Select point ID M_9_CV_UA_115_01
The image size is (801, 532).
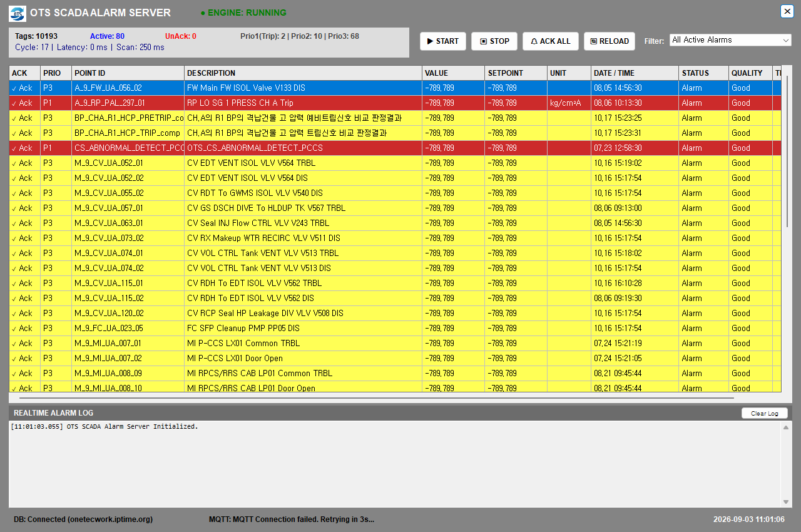[x=128, y=284]
